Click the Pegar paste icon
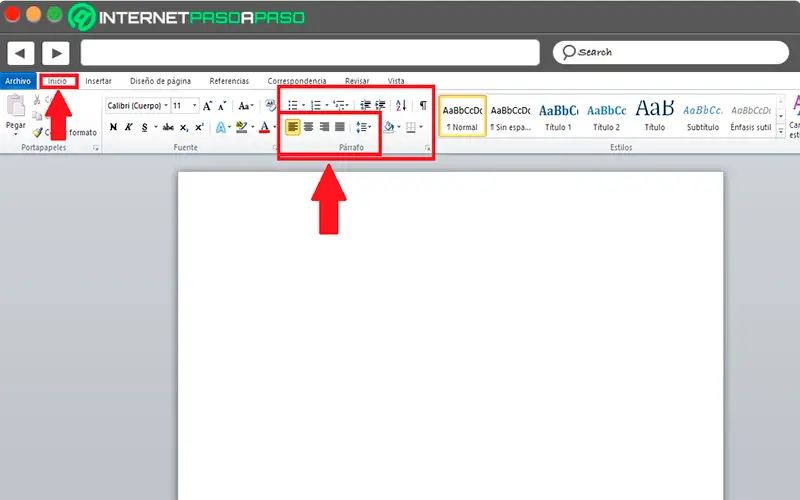This screenshot has height=500, width=800. click(15, 106)
